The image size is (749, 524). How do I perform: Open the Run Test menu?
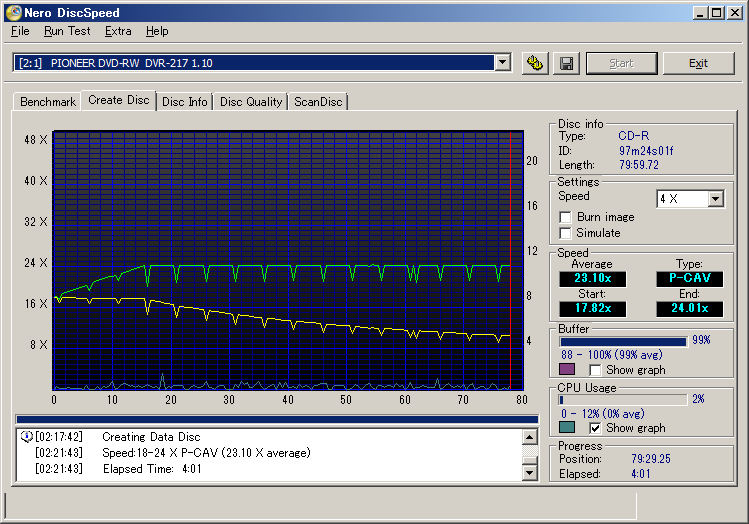(x=67, y=31)
